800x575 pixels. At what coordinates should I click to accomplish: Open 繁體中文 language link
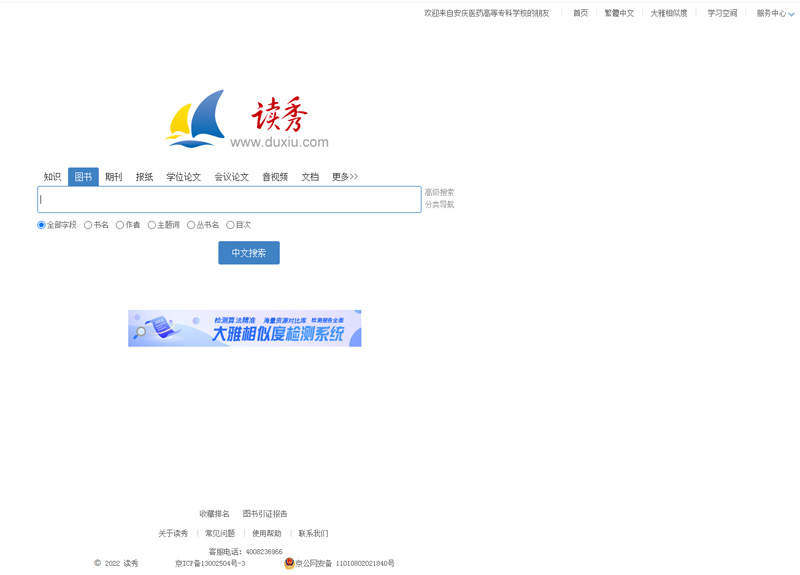619,13
